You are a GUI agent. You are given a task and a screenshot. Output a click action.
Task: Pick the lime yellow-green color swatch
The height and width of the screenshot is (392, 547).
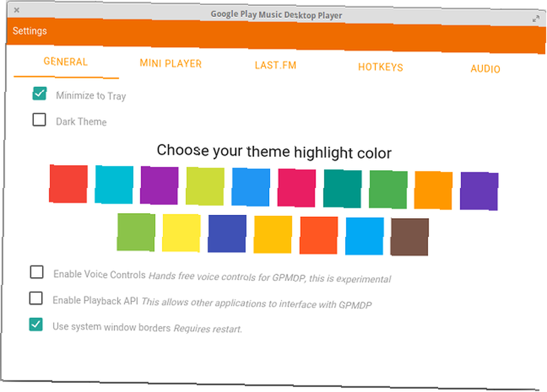pyautogui.click(x=205, y=186)
